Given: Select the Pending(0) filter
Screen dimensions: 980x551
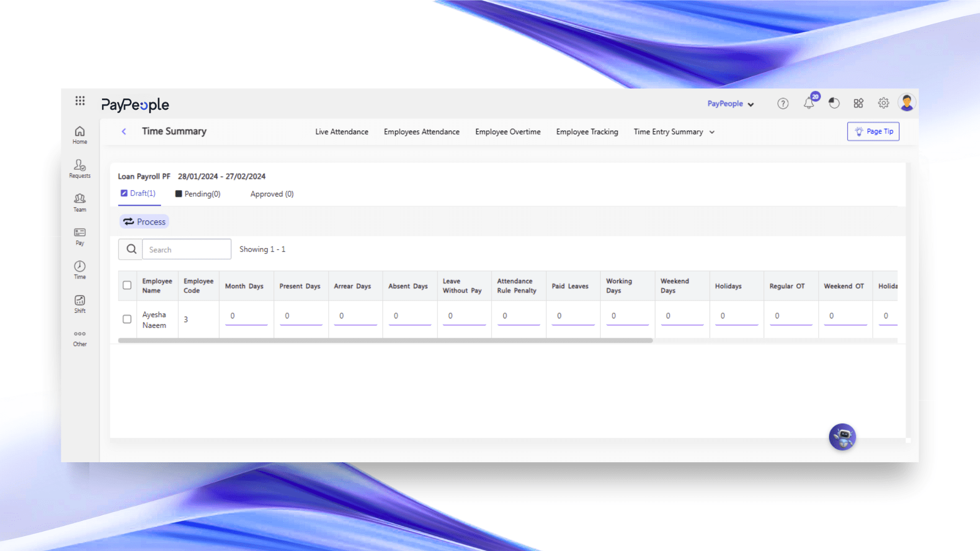Looking at the screenshot, I should point(198,194).
